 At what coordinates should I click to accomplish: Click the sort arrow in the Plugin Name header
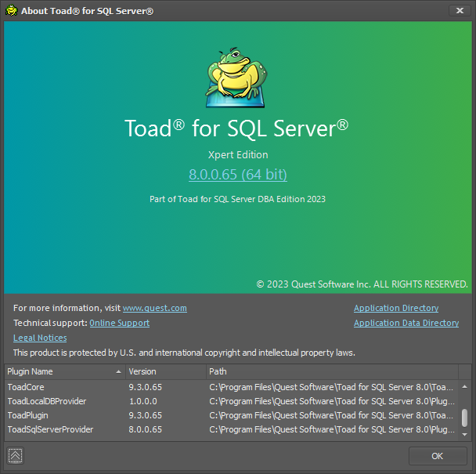tap(118, 371)
